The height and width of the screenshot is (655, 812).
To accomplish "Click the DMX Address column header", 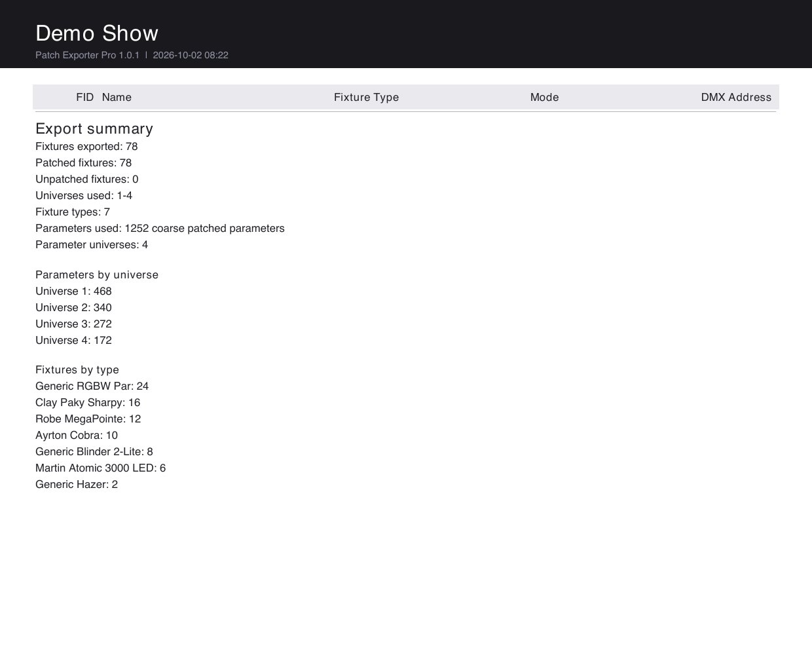I will [736, 97].
